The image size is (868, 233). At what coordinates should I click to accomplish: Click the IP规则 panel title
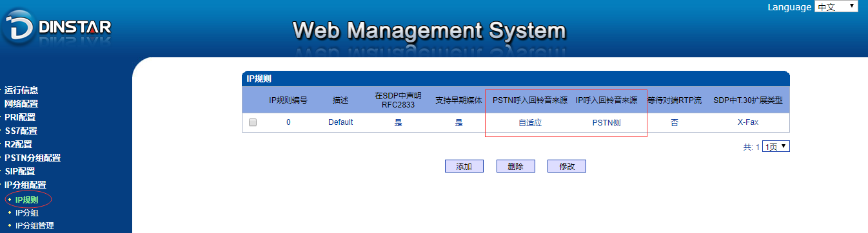(259, 79)
